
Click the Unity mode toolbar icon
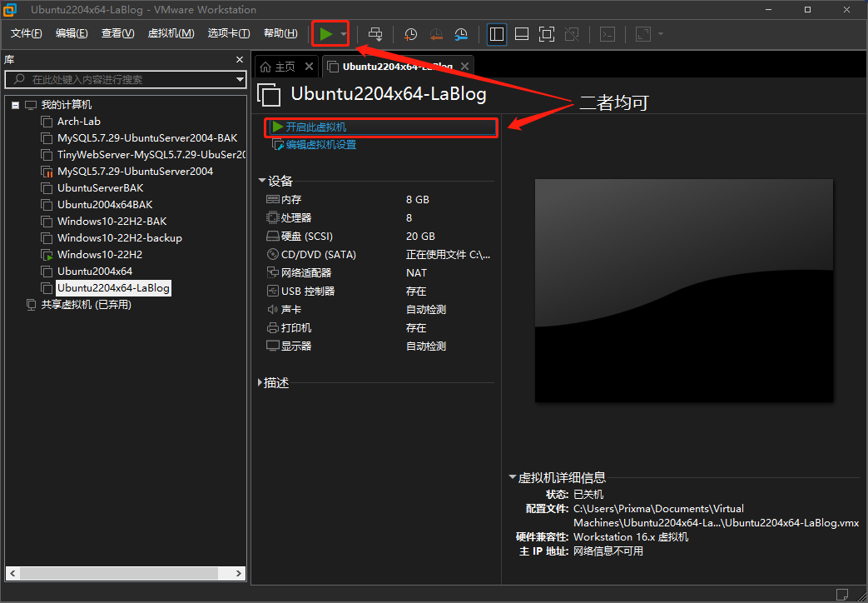(572, 34)
